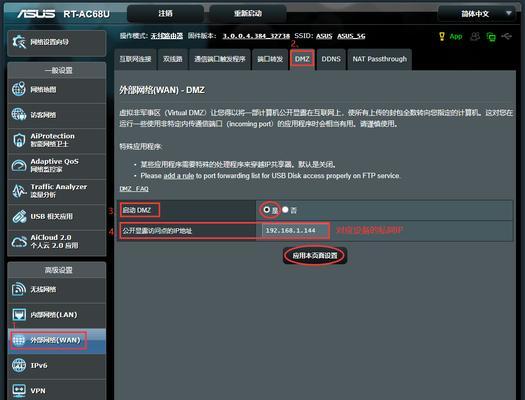Viewport: 525px width, 400px height.
Task: Switch to the NAT Passthrough tab
Action: tap(380, 59)
